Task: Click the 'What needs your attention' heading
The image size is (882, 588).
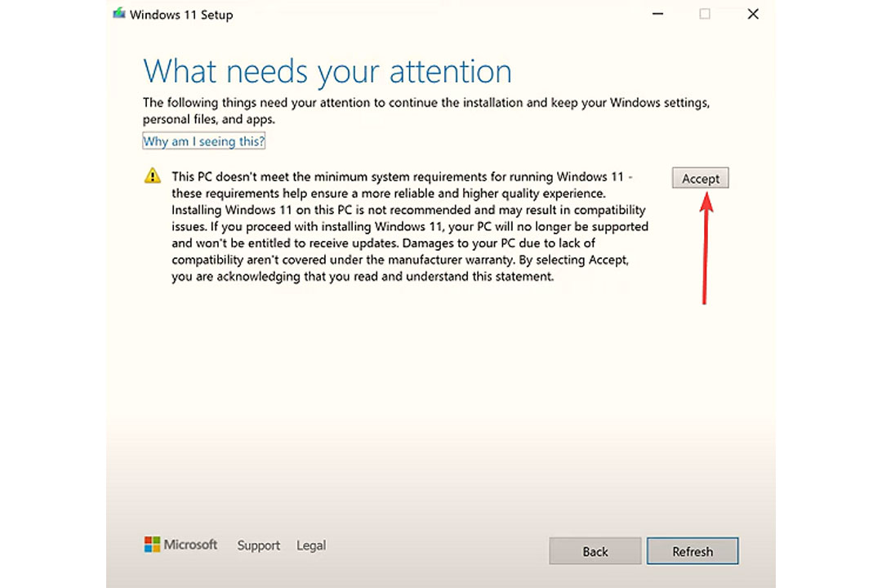Action: (327, 72)
